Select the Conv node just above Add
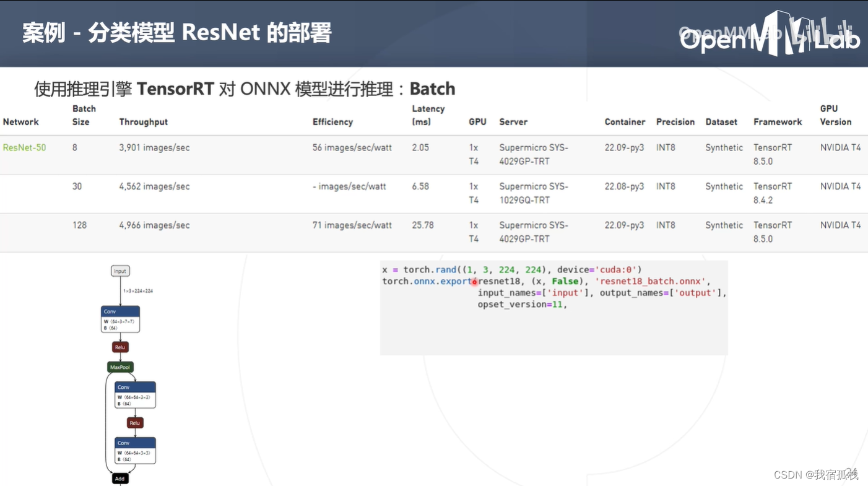The image size is (868, 486). (x=135, y=451)
